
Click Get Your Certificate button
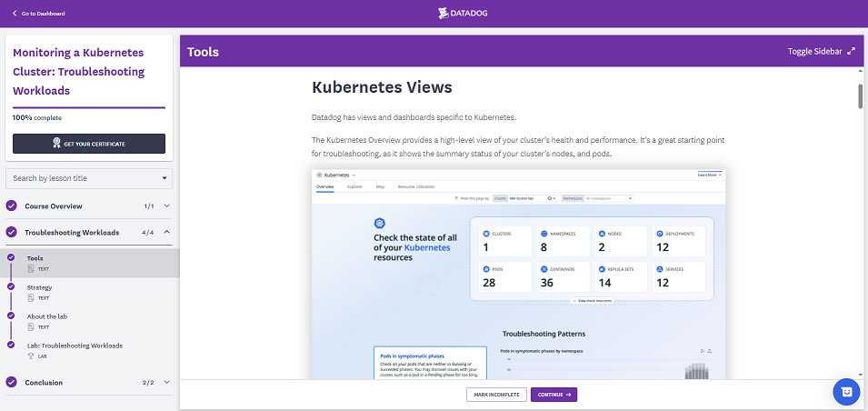pyautogui.click(x=88, y=144)
